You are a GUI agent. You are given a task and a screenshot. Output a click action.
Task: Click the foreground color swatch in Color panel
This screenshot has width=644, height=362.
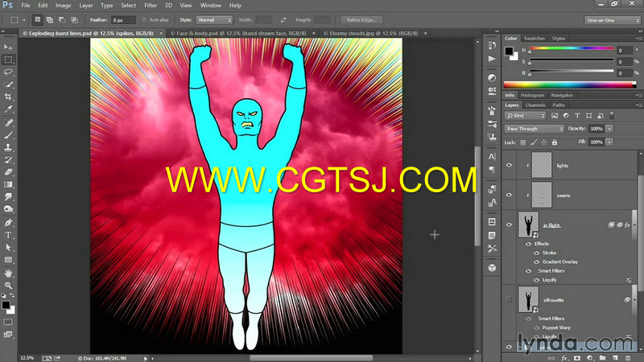[509, 51]
